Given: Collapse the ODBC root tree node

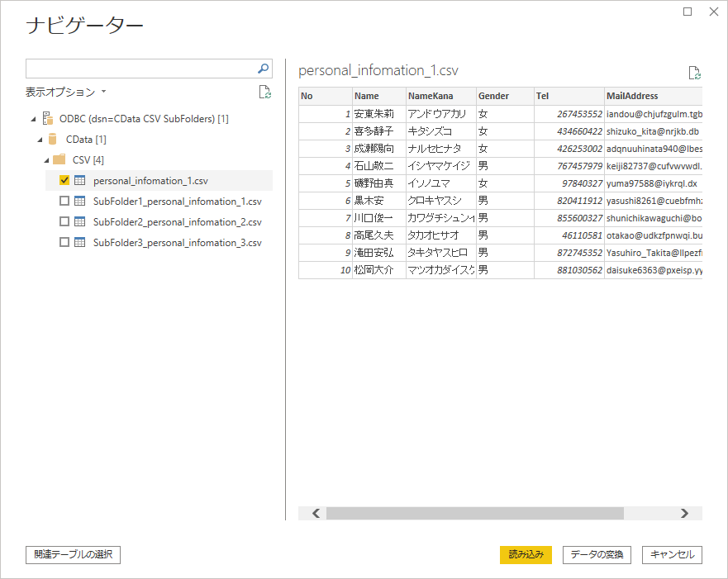Looking at the screenshot, I should click(32, 118).
